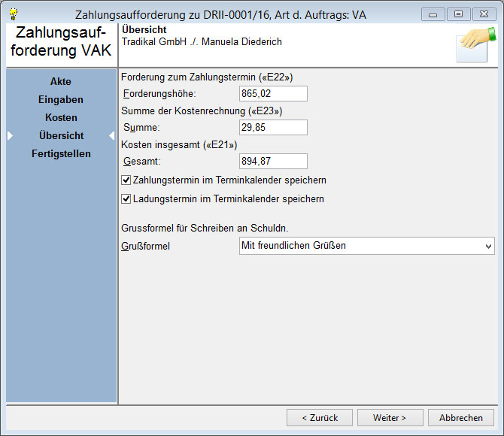Open the Grußformel dropdown arrow
The image size is (504, 436).
pyautogui.click(x=488, y=246)
